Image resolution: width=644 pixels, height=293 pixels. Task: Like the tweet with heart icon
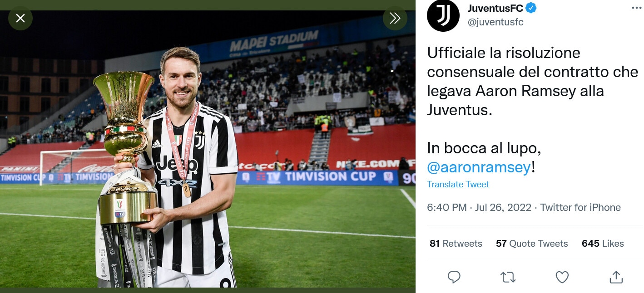[562, 277]
